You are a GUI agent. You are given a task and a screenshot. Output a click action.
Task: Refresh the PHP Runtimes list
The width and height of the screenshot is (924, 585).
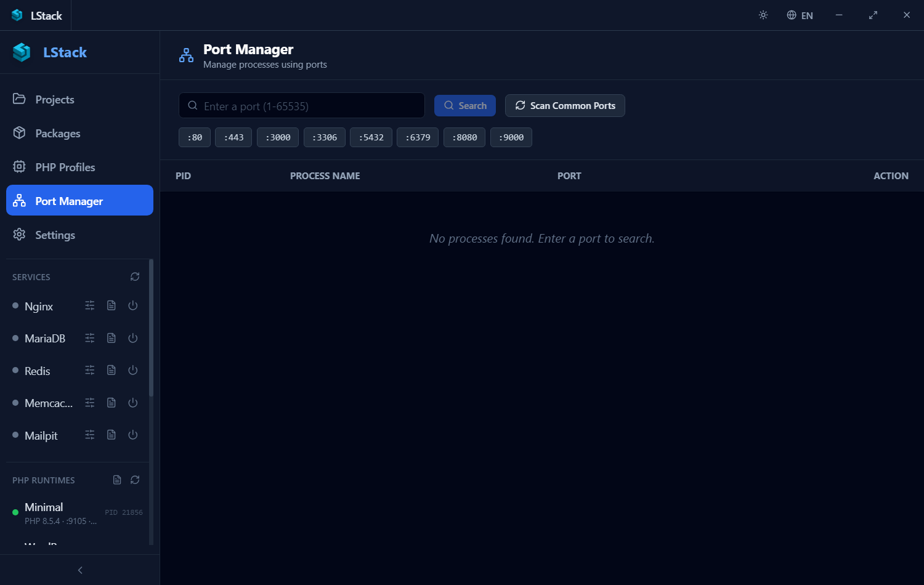click(135, 480)
